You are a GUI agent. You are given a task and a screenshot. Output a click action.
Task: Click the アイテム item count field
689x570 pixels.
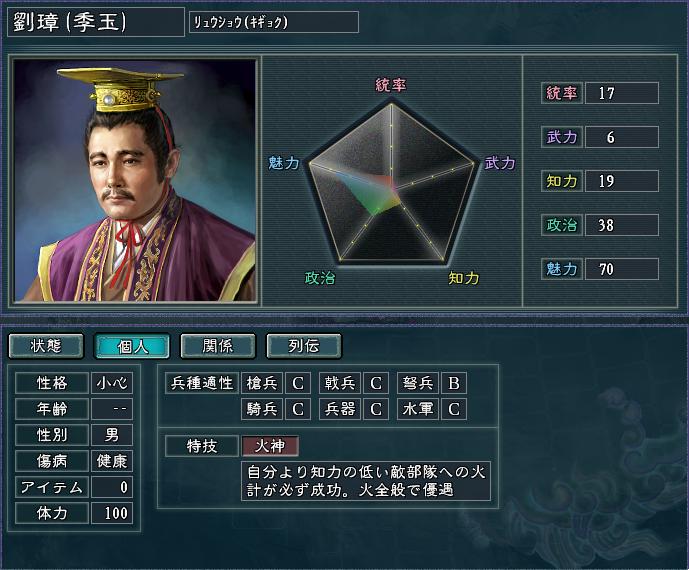point(112,487)
